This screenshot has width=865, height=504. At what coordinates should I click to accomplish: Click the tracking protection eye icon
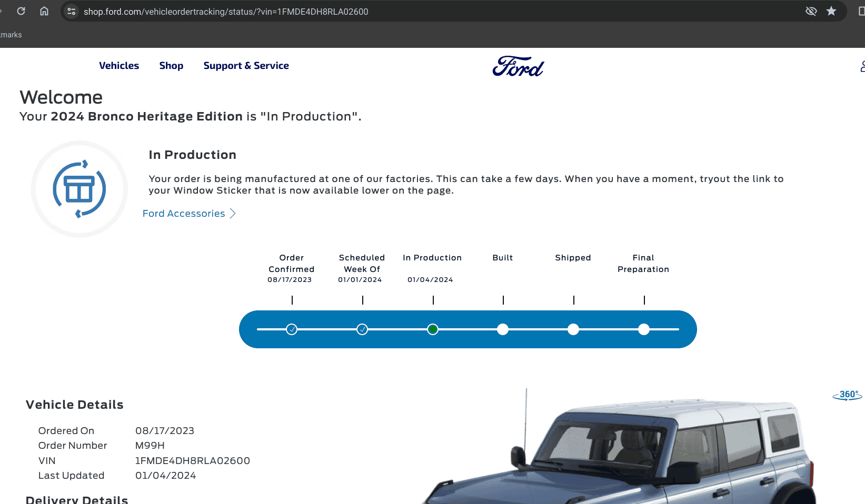811,11
